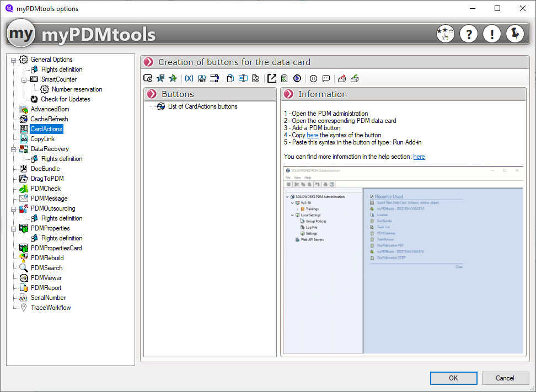Open the DocBundle tree entry

[x=45, y=169]
